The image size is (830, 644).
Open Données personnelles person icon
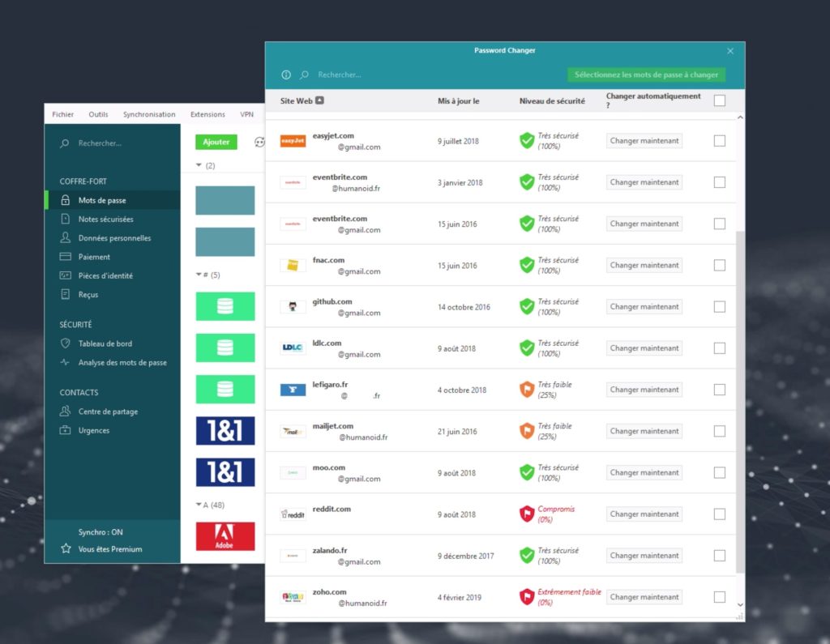click(65, 237)
